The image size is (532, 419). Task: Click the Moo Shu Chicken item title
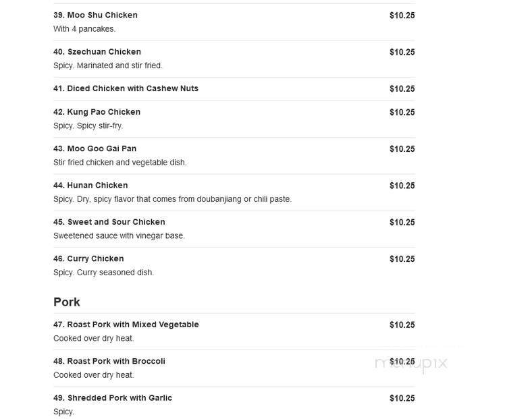(95, 16)
